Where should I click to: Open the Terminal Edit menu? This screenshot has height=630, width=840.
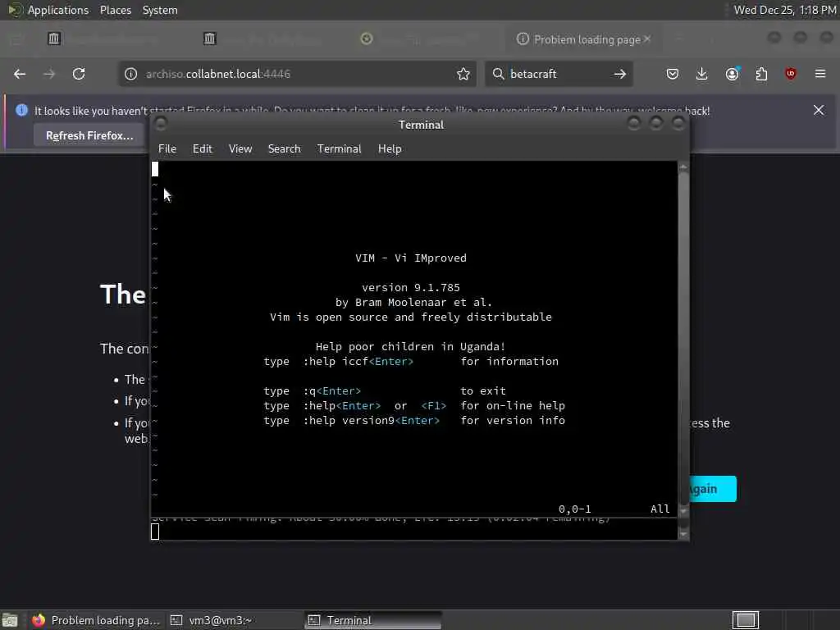pos(203,149)
